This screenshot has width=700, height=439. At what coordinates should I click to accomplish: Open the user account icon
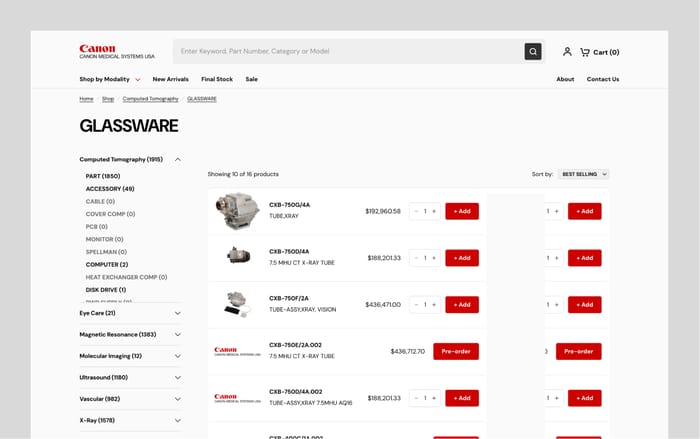coord(567,52)
